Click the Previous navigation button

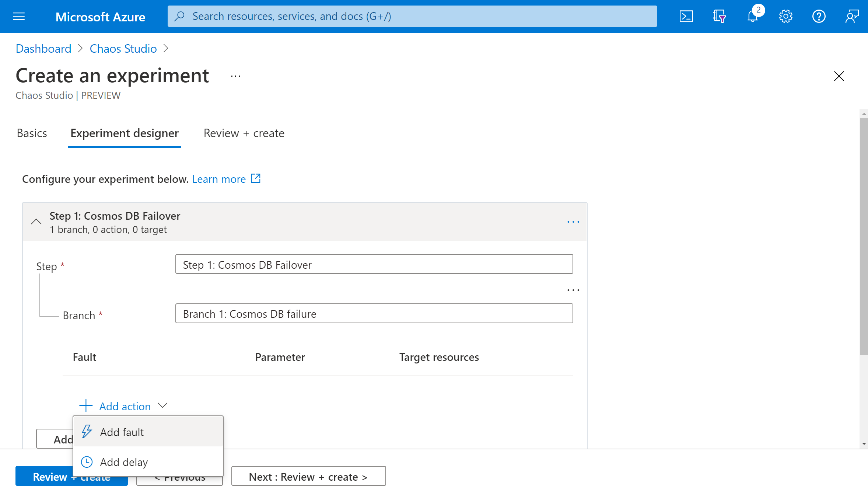tap(179, 476)
